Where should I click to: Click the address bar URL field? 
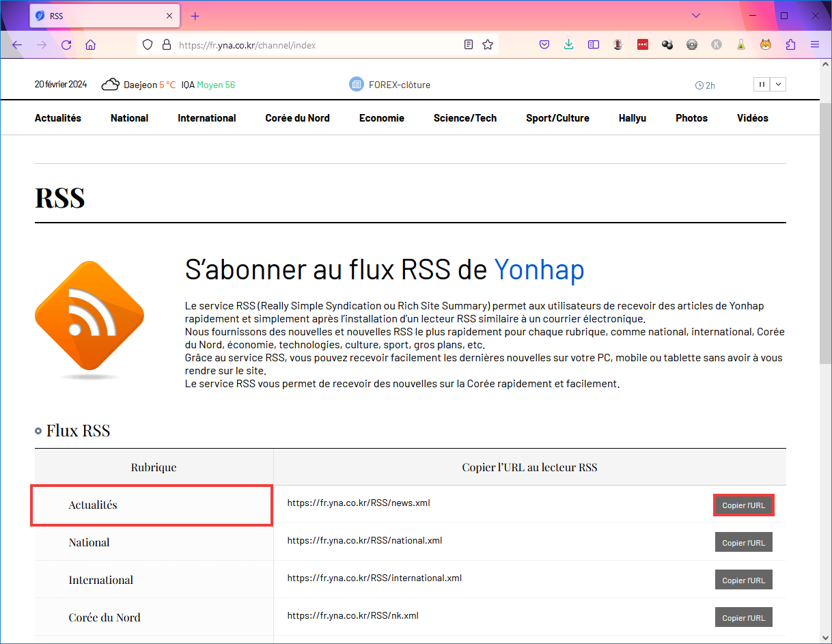(318, 45)
